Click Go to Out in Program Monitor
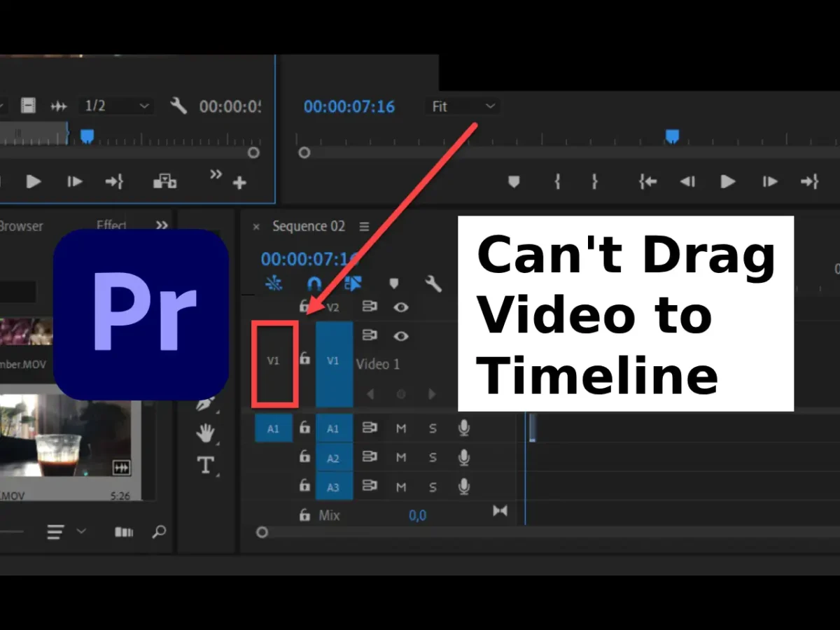840x630 pixels. (809, 182)
